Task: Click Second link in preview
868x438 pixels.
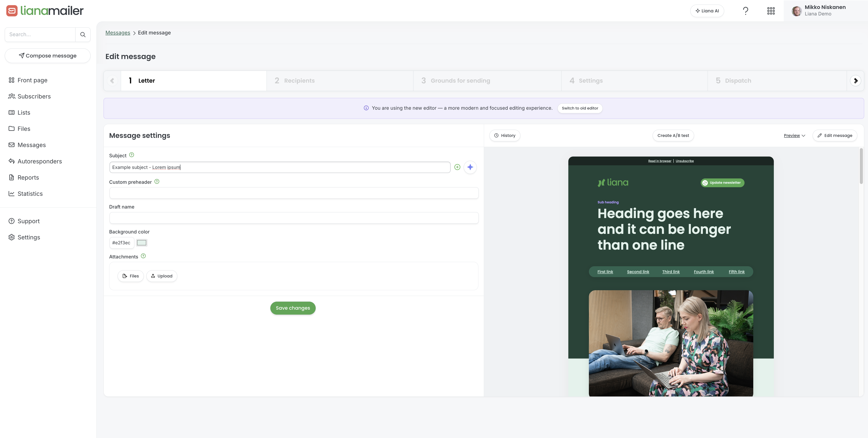Action: [638, 271]
